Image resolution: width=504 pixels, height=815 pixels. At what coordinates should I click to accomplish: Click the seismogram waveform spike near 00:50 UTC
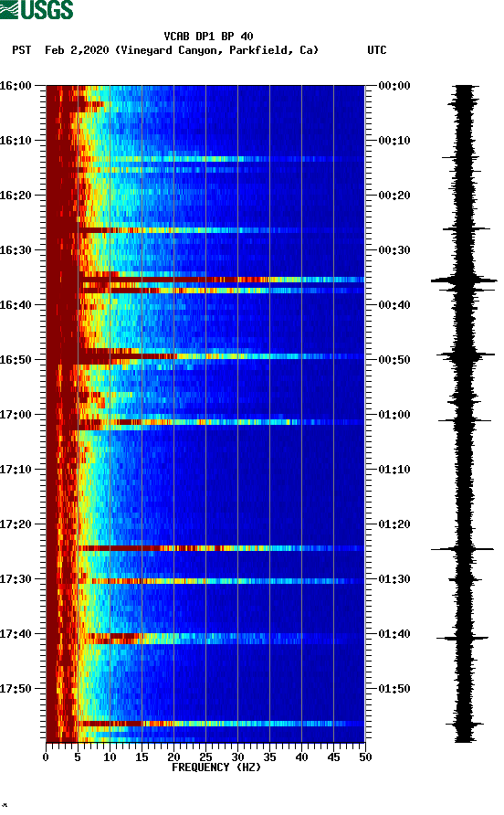tap(466, 355)
